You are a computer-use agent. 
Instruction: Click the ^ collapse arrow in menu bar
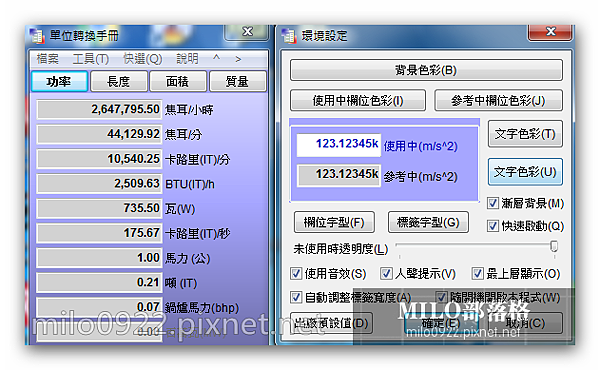tap(217, 59)
